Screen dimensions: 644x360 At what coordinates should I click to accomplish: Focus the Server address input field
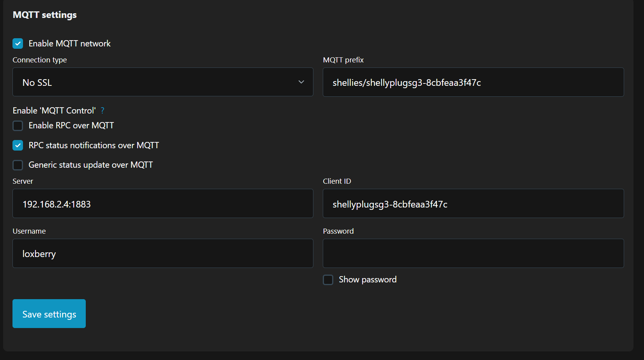pos(163,204)
